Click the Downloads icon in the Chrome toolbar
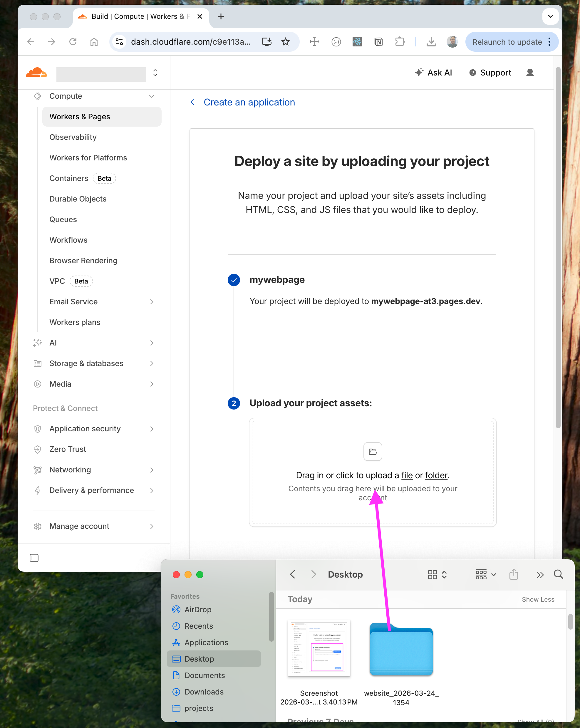Screen dimensions: 580x728 pyautogui.click(x=431, y=42)
